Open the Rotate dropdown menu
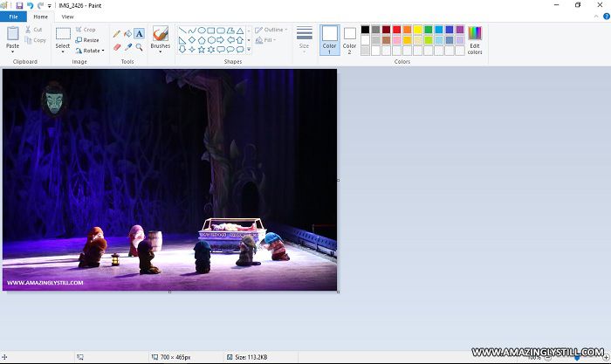This screenshot has height=364, width=611. click(90, 51)
